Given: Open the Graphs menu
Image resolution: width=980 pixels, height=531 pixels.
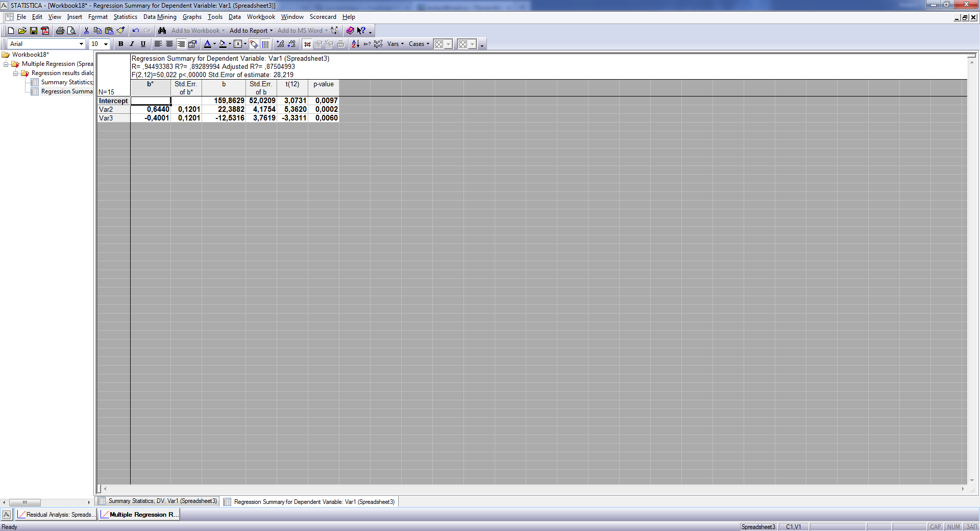Looking at the screenshot, I should point(192,17).
